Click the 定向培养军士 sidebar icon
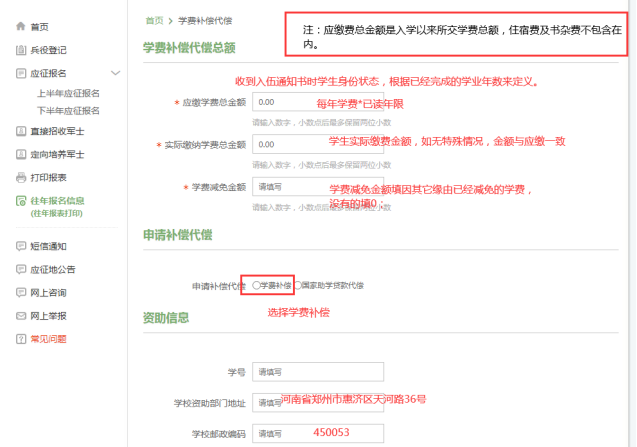 click(21, 154)
